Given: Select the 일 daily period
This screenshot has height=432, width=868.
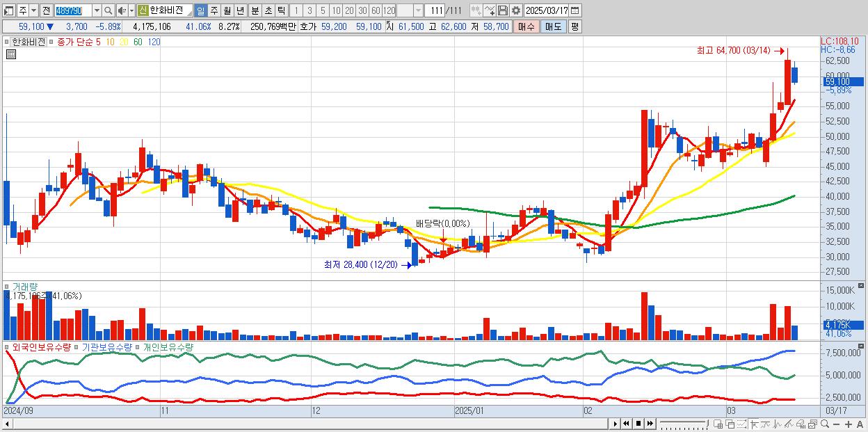Looking at the screenshot, I should (200, 10).
